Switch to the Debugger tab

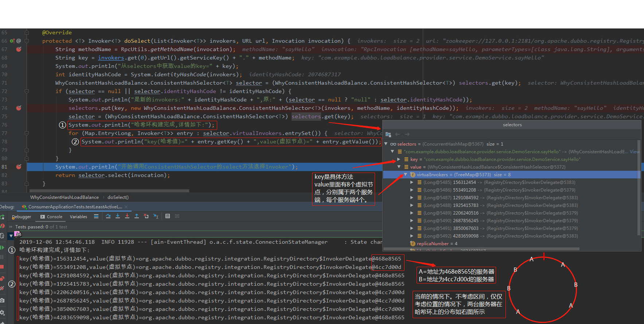click(22, 217)
